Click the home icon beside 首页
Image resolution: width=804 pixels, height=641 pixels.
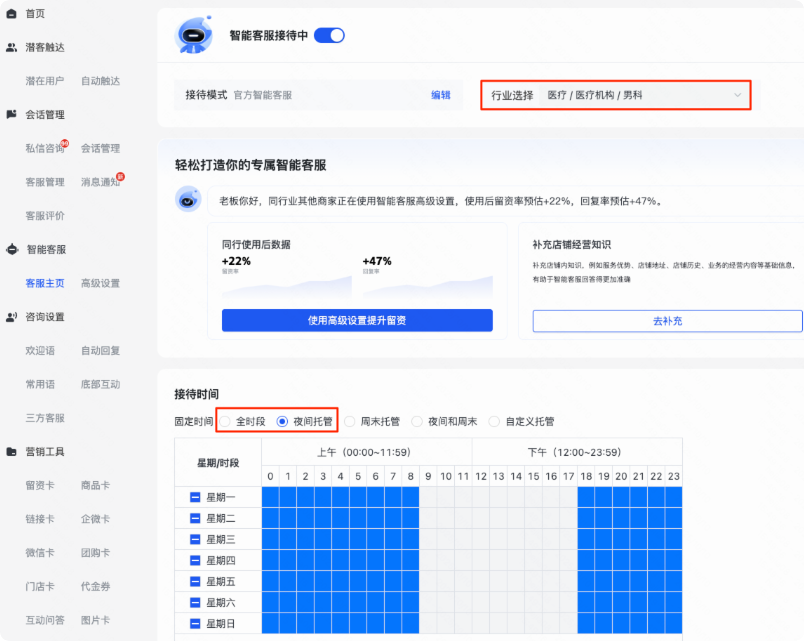pyautogui.click(x=11, y=14)
